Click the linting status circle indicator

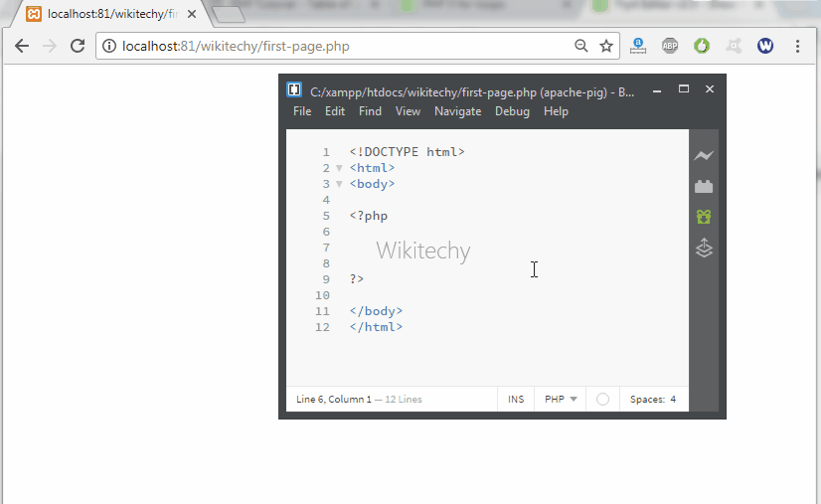tap(602, 399)
